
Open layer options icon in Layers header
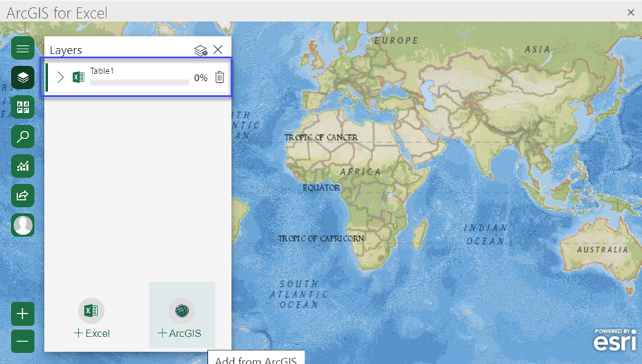(x=200, y=50)
